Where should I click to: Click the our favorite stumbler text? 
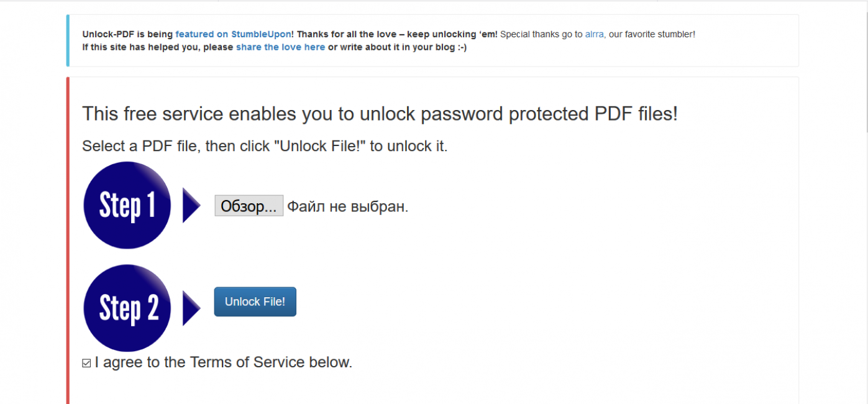click(x=652, y=34)
